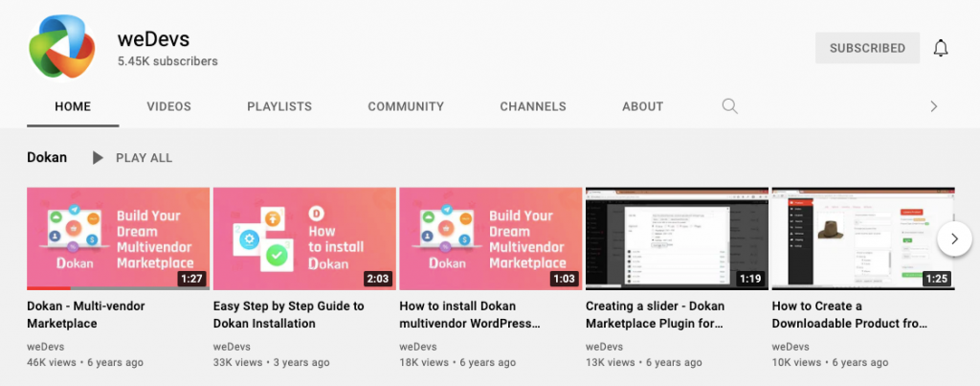Click weDevs channel name under the 1:19 video

coord(604,347)
